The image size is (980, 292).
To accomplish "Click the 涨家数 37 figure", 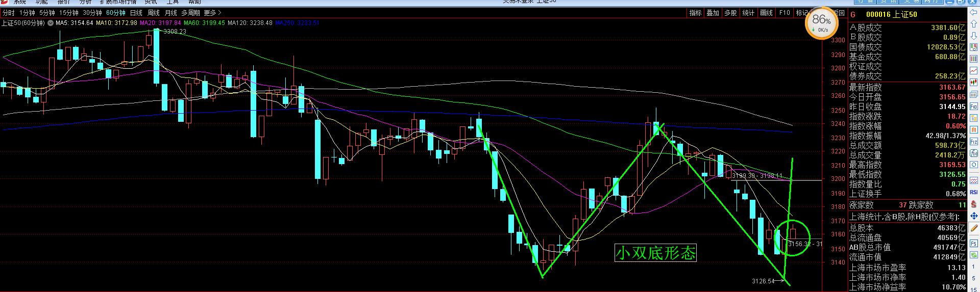I will pyautogui.click(x=903, y=205).
